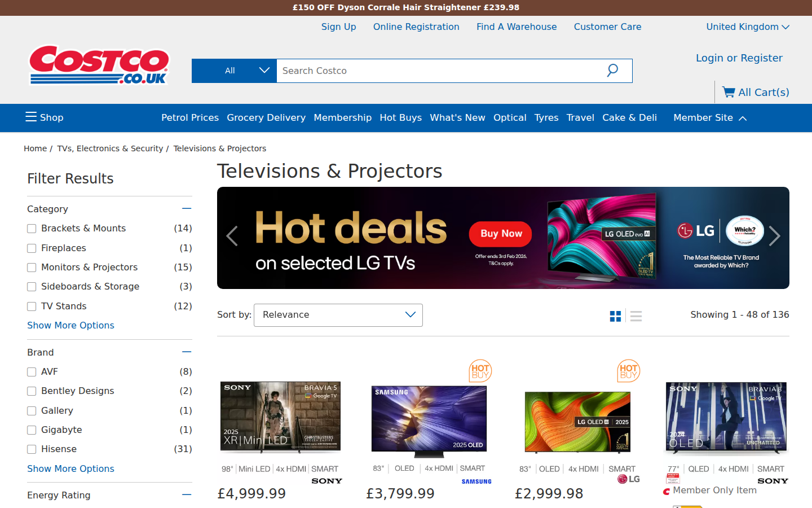This screenshot has height=508, width=812.
Task: Click Buy Now on LG banner
Action: click(x=500, y=234)
